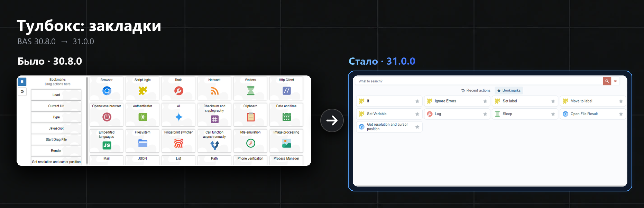644x208 pixels.
Task: Toggle the star beside Open File Result
Action: 621,114
